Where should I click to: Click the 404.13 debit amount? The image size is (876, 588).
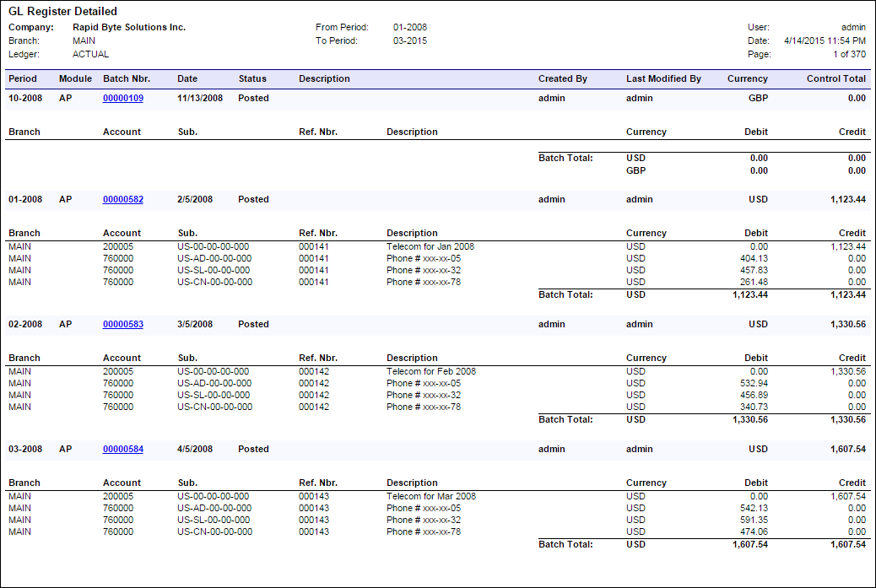click(x=754, y=258)
